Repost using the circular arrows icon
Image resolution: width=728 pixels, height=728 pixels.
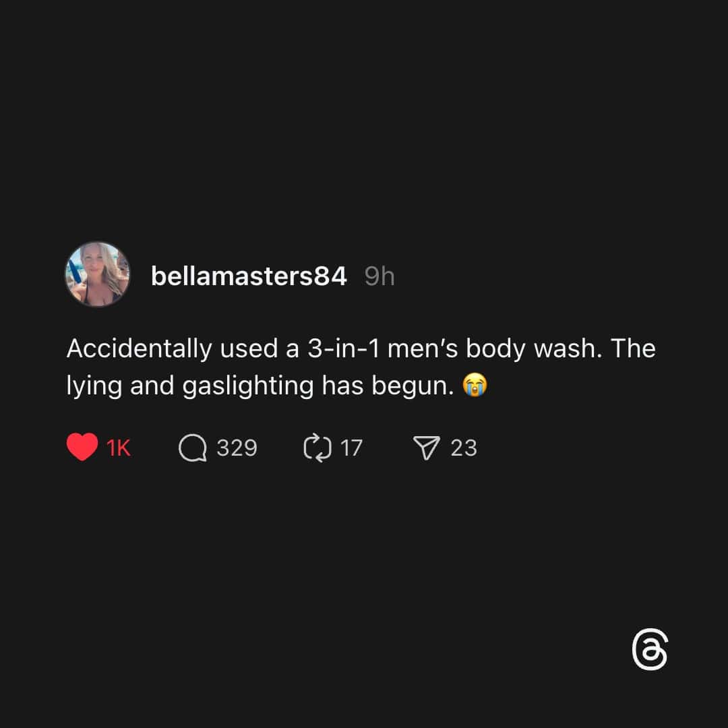pos(317,448)
